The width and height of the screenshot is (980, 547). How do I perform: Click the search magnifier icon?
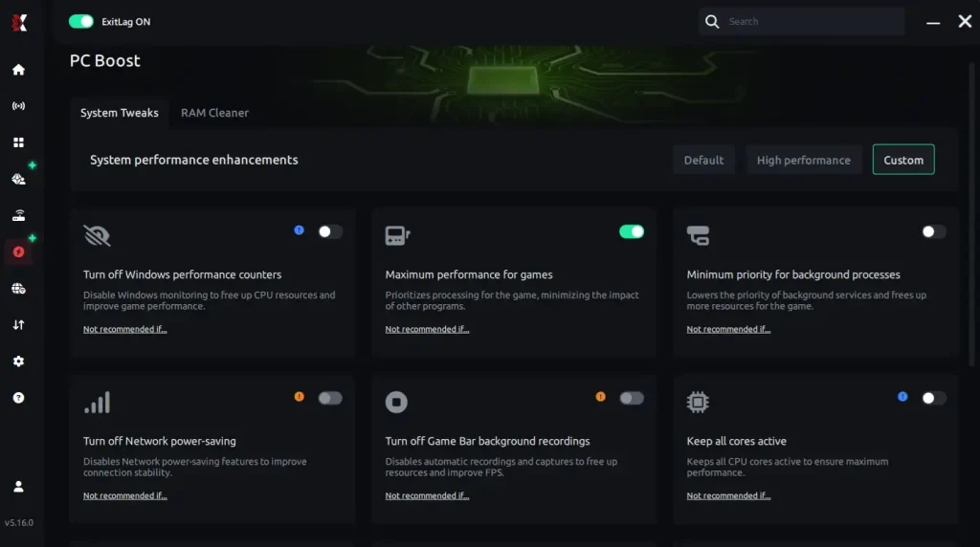(x=712, y=21)
